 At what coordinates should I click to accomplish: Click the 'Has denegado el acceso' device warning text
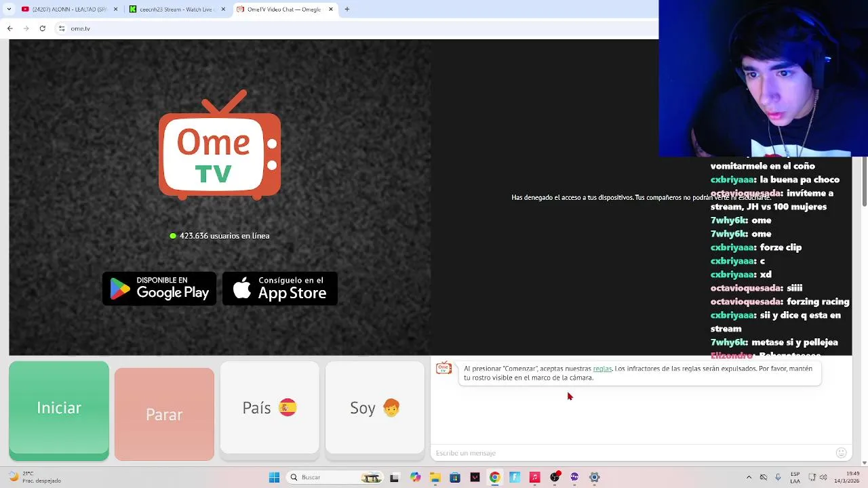coord(641,197)
